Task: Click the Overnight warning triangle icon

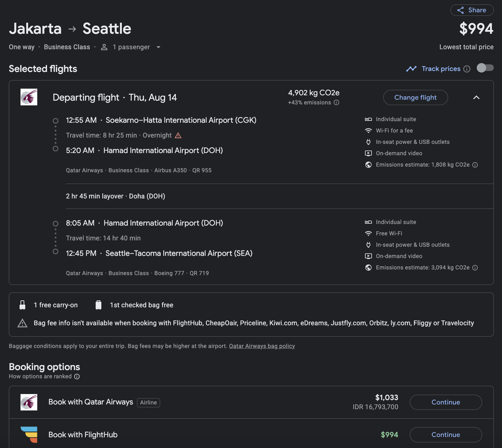Action: click(x=178, y=135)
